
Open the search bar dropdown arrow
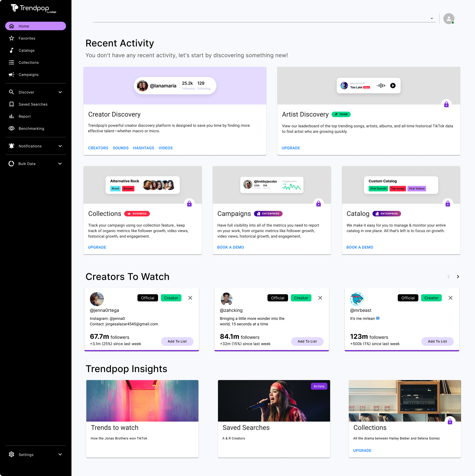pyautogui.click(x=432, y=18)
